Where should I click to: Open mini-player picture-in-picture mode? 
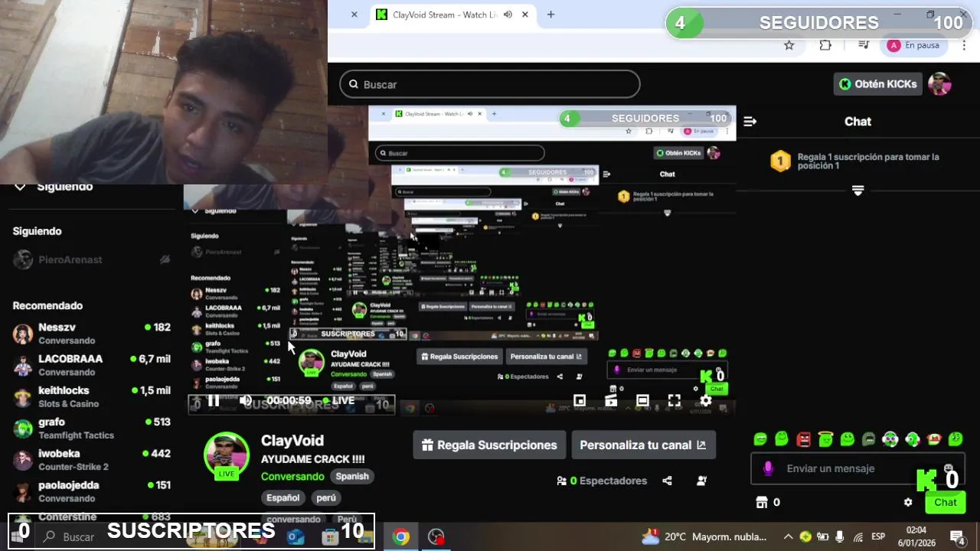pos(580,400)
